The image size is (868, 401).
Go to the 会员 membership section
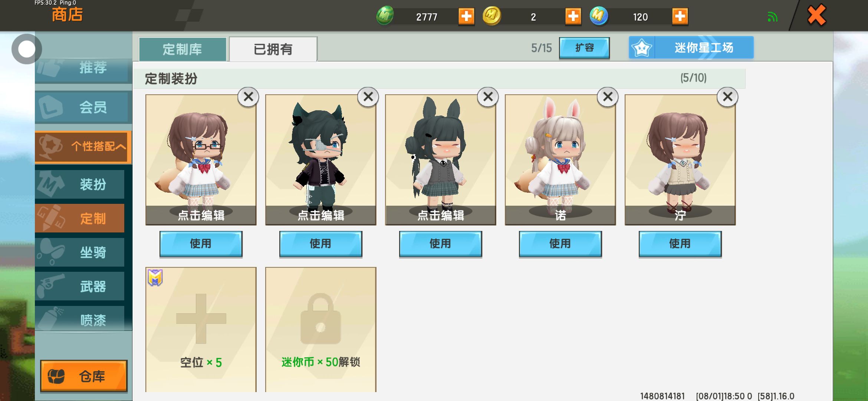click(x=83, y=107)
